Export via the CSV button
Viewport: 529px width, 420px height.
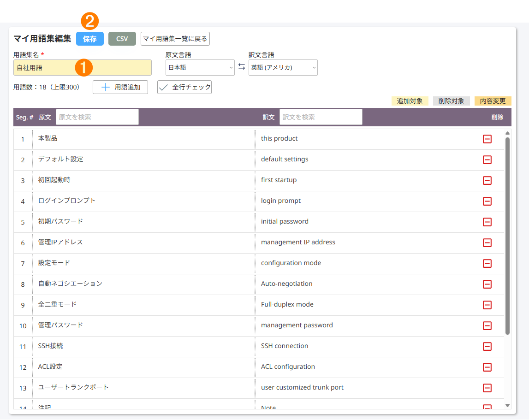pos(122,39)
